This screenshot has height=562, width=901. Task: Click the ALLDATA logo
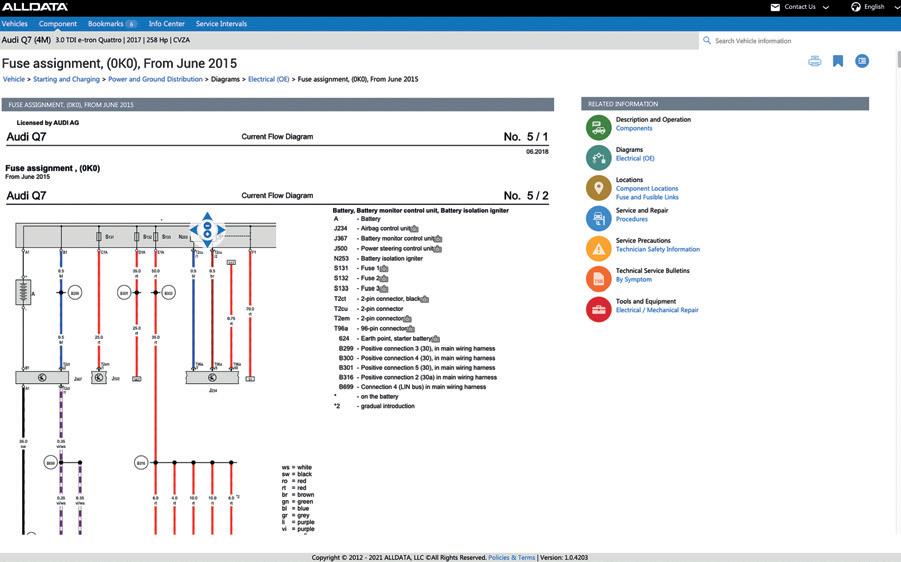pyautogui.click(x=34, y=7)
